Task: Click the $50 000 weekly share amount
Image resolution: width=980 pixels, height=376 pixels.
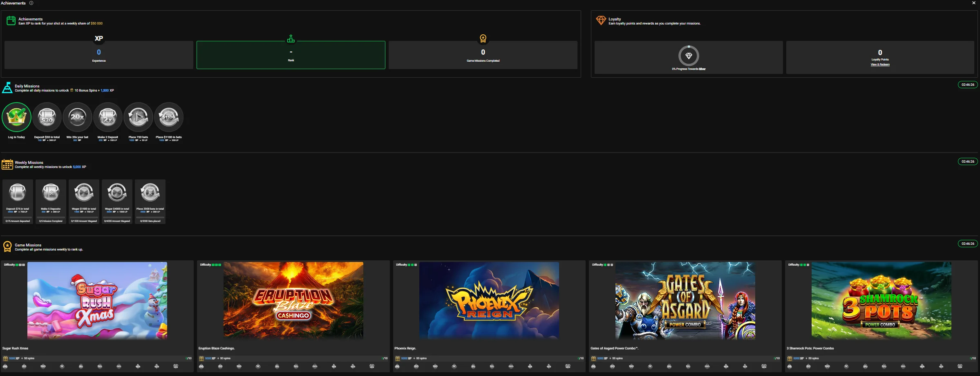Action: [96, 24]
